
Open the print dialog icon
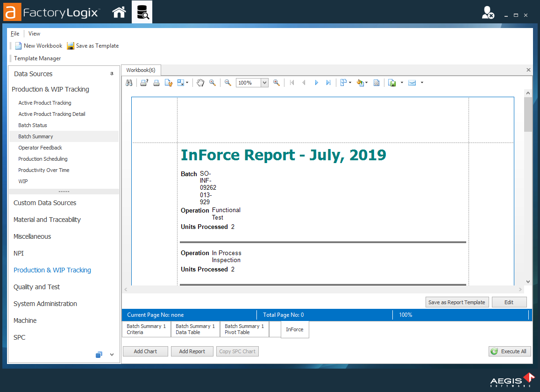[144, 83]
